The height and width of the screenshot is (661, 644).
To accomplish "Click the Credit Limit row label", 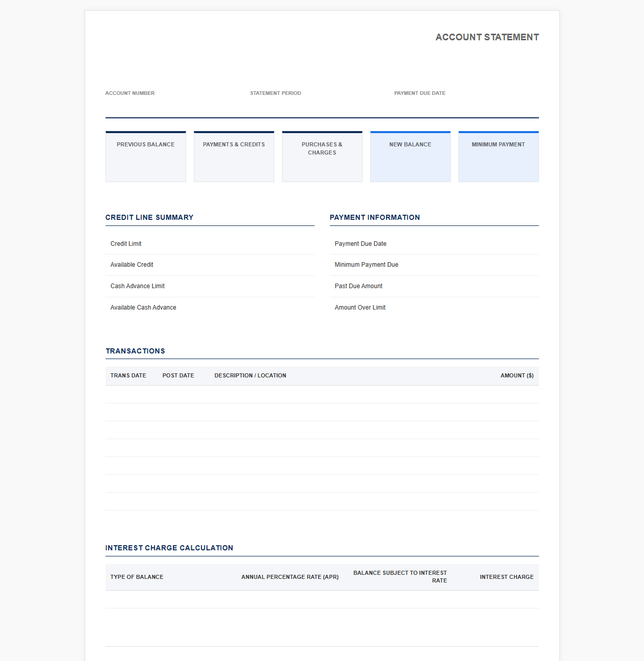I will (126, 244).
